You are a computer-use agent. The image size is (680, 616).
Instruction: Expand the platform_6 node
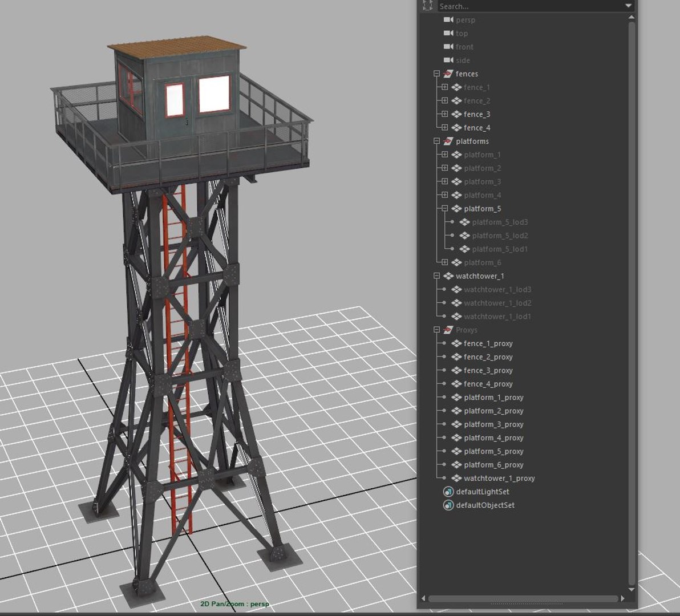point(444,262)
